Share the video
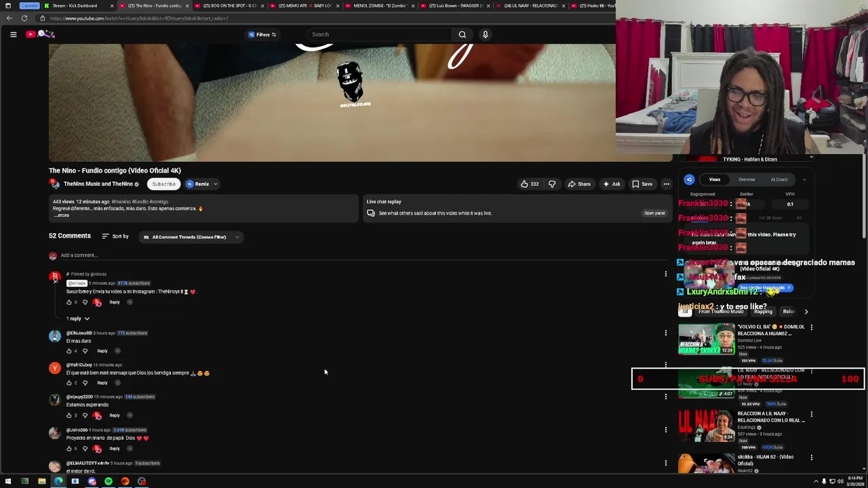This screenshot has width=868, height=488. tap(579, 184)
